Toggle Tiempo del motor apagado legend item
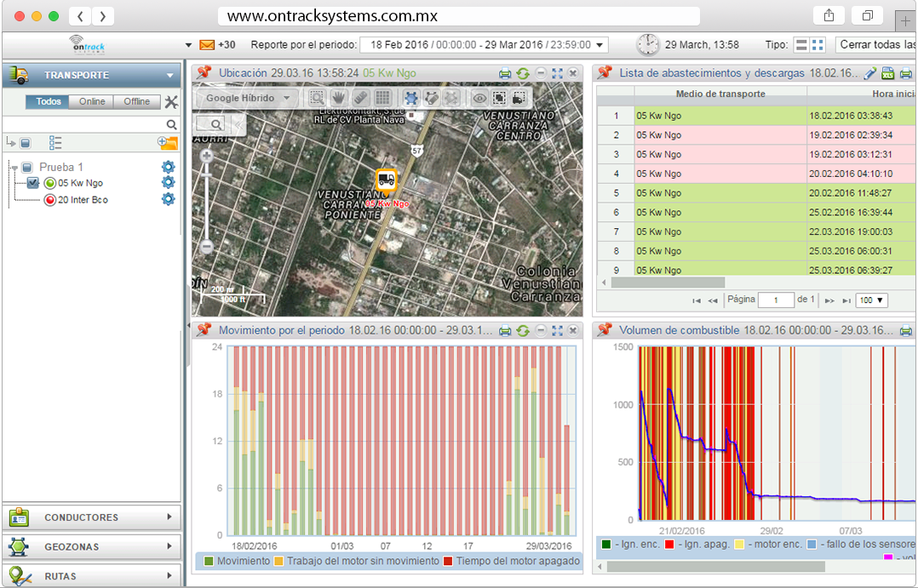The width and height of the screenshot is (918, 588). pyautogui.click(x=512, y=561)
